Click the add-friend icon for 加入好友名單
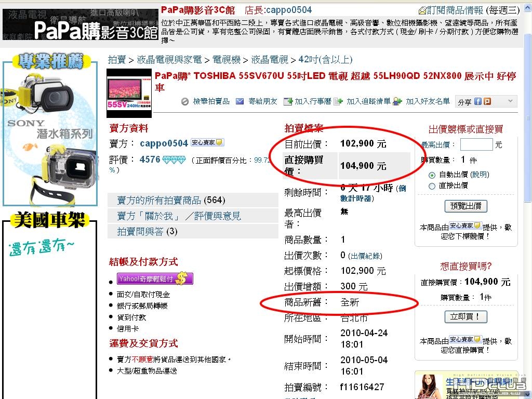The height and width of the screenshot is (399, 532). (x=397, y=101)
